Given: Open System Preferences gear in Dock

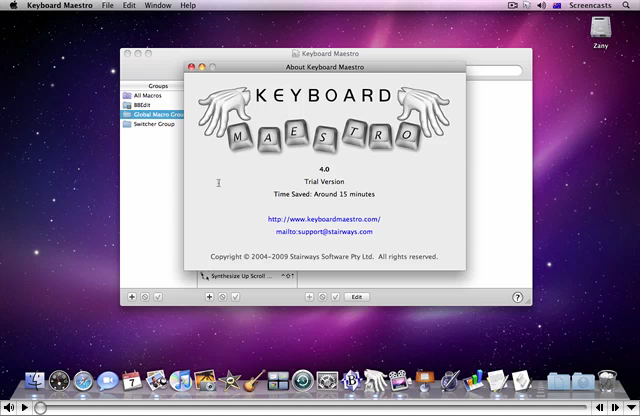Looking at the screenshot, I should click(x=327, y=381).
